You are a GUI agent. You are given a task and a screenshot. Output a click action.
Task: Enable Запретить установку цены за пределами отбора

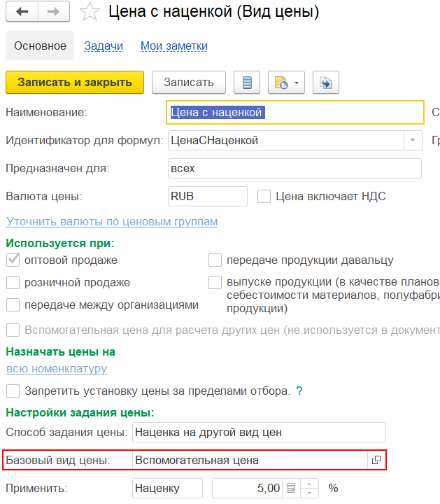pyautogui.click(x=13, y=391)
